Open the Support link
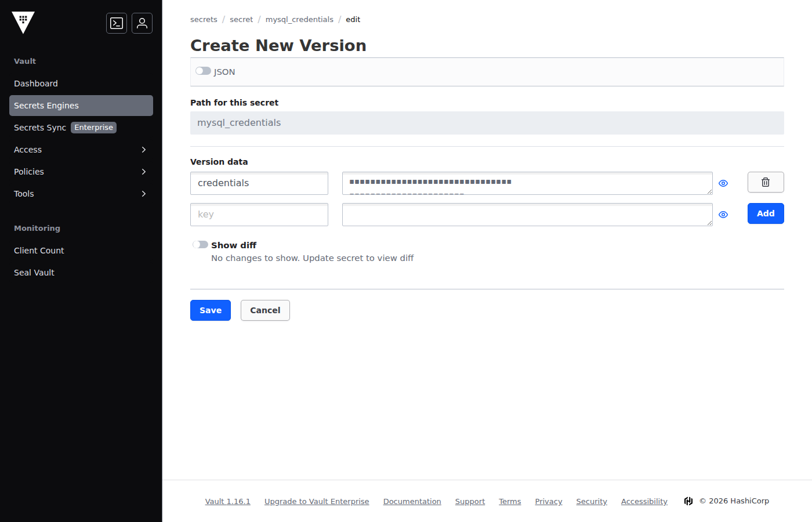812x522 pixels. tap(470, 502)
